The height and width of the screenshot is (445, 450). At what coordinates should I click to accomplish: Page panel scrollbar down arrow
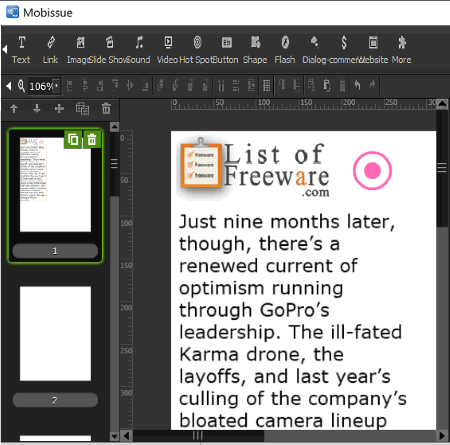click(114, 436)
